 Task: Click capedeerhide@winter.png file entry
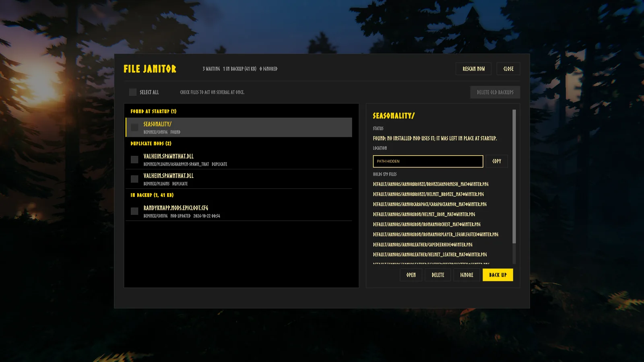[x=423, y=245]
